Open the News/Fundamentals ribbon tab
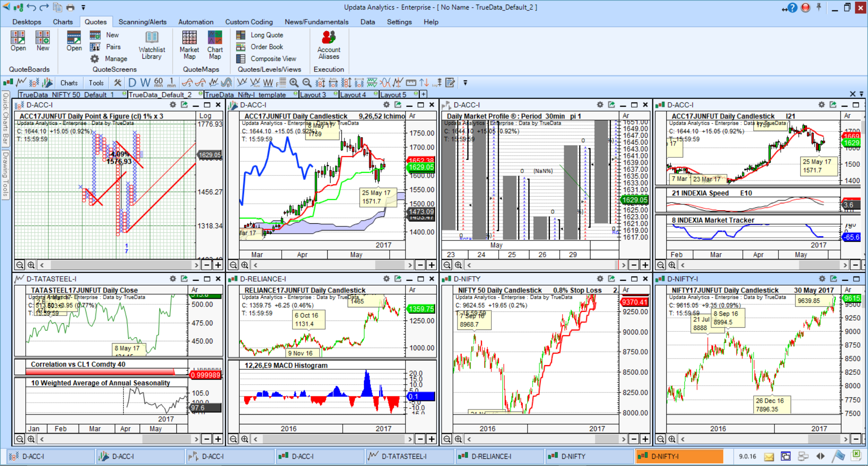868x466 pixels. [x=316, y=22]
